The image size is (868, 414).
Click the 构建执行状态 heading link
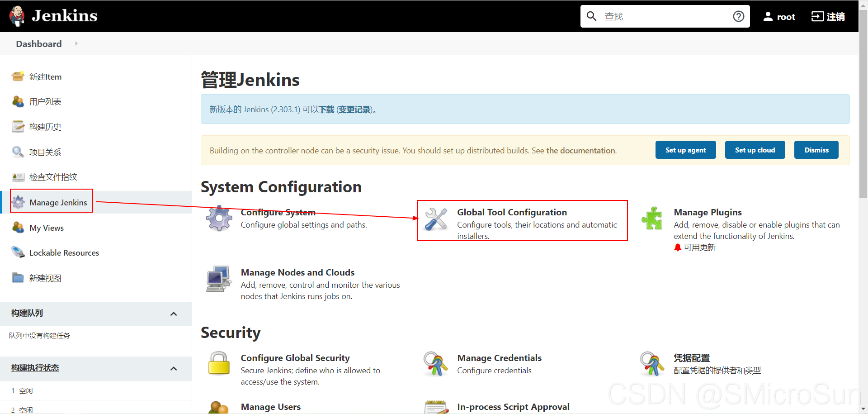[35, 368]
